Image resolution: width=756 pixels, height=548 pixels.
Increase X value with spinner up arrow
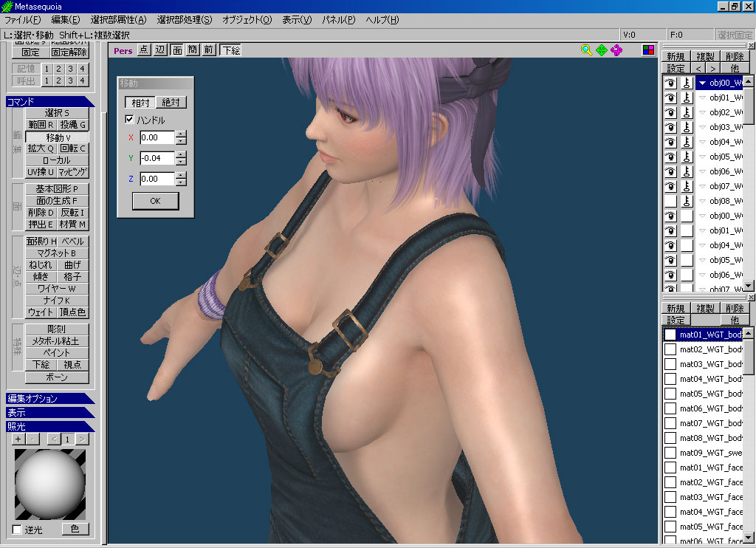tap(181, 134)
